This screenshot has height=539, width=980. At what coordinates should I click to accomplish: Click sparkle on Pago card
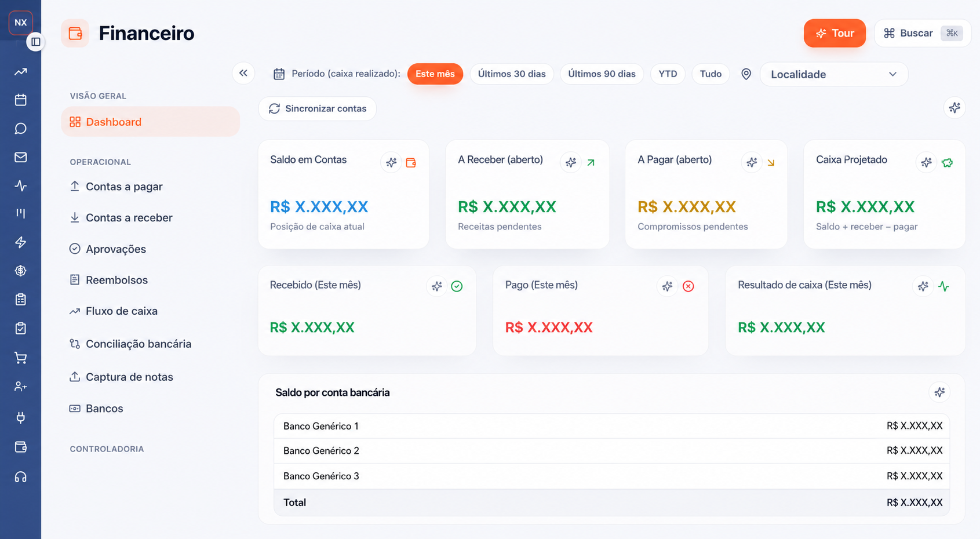coord(668,286)
